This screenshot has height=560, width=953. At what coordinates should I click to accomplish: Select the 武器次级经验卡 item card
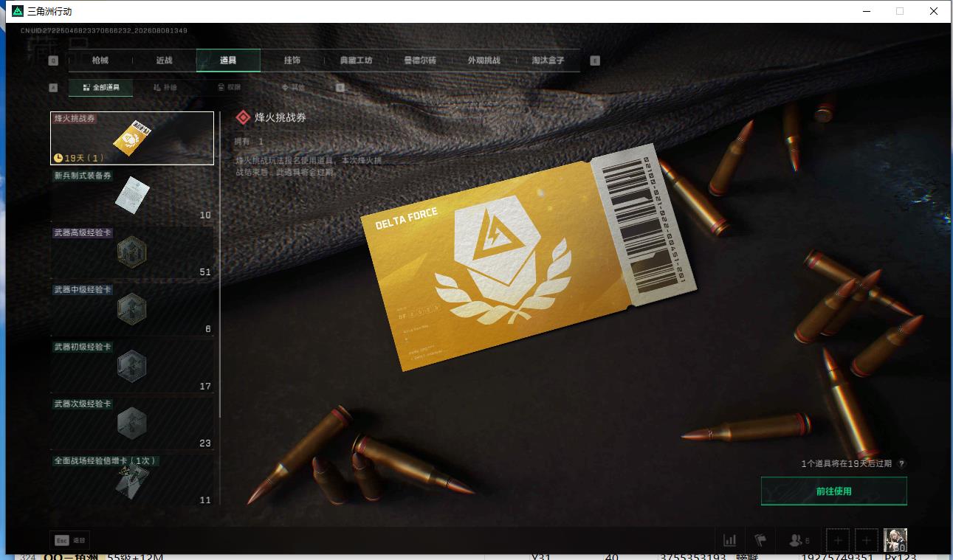click(132, 424)
